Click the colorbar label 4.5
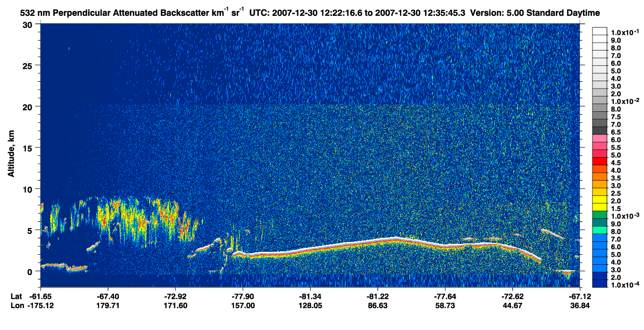Image resolution: width=644 pixels, height=330 pixels. pos(615,163)
